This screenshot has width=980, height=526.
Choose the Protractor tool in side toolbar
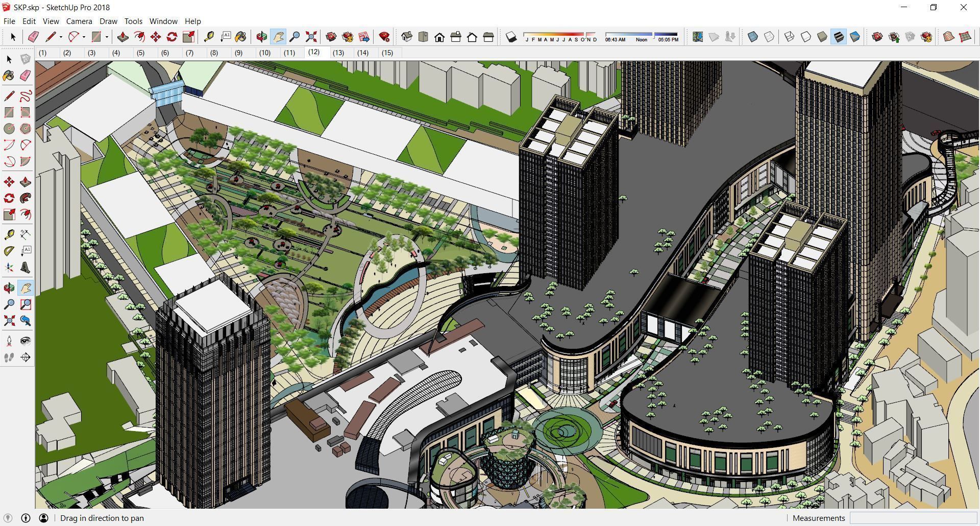pos(9,251)
